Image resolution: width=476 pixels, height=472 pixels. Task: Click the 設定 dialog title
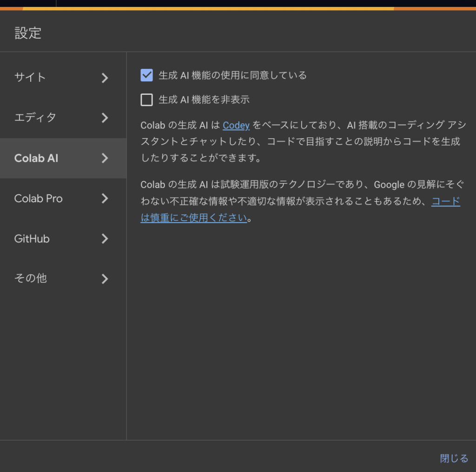28,33
